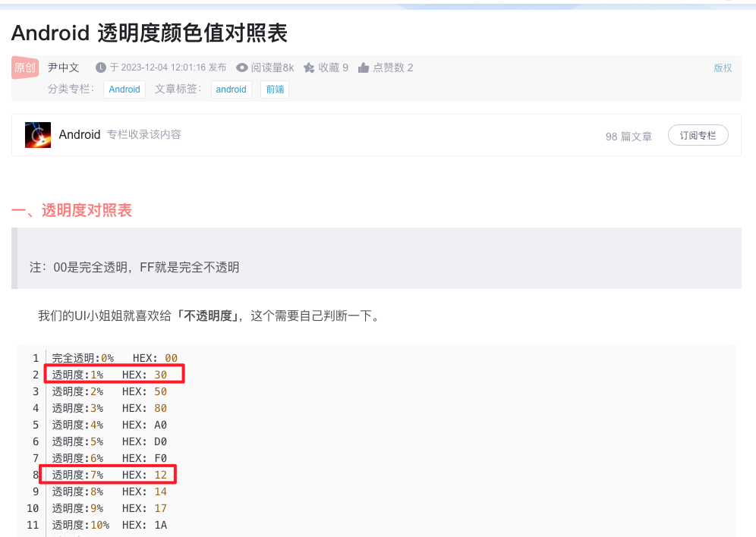Click the eye icon beside 阅读量8k
The image size is (756, 537).
(241, 68)
